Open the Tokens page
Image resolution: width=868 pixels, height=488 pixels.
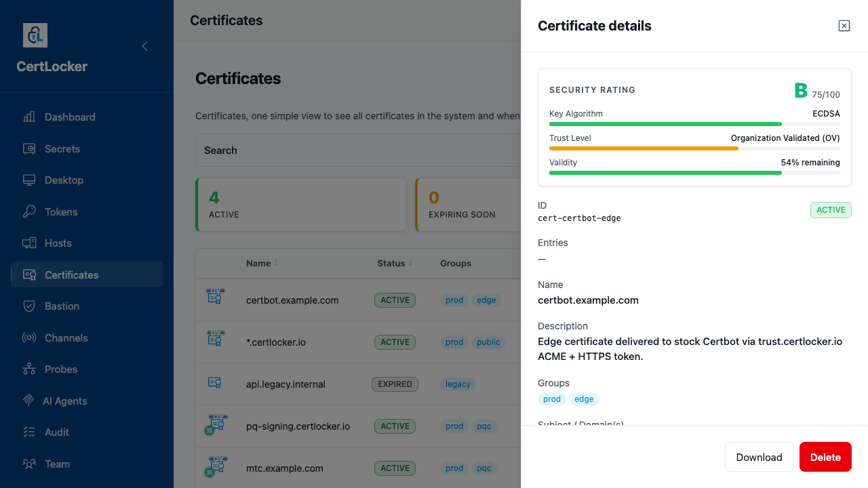(87, 211)
